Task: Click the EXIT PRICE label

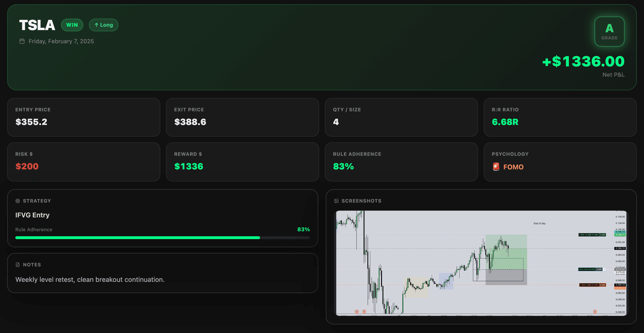Action: coord(189,110)
